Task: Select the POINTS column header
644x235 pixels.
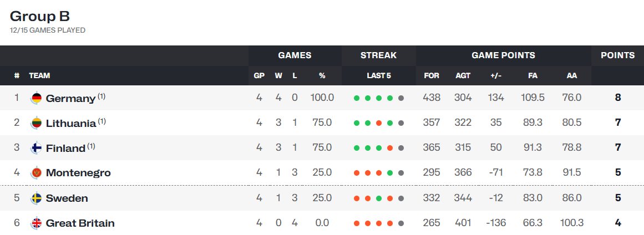Action: 618,55
